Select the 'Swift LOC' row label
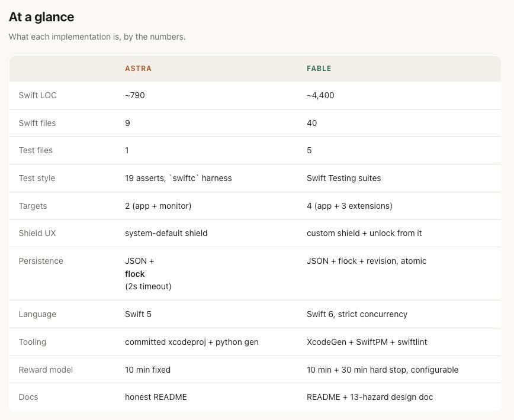This screenshot has height=420, width=514. pos(38,95)
